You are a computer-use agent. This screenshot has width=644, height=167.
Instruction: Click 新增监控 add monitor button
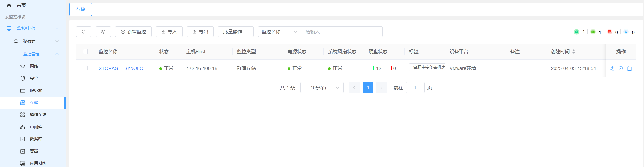coord(133,32)
